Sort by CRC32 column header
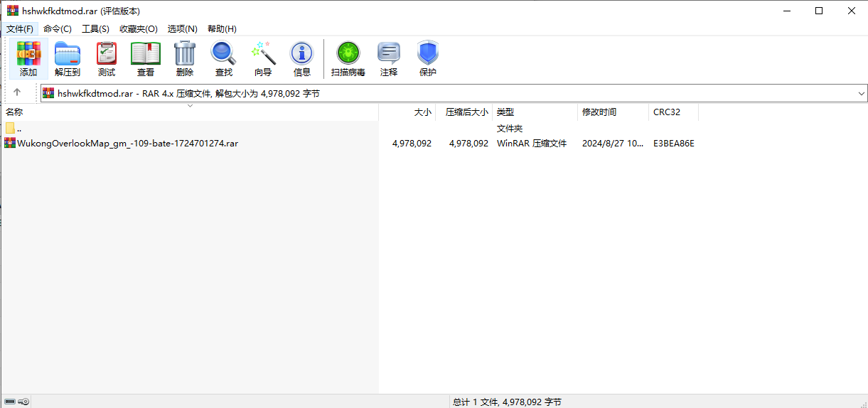This screenshot has height=408, width=868. pyautogui.click(x=673, y=112)
